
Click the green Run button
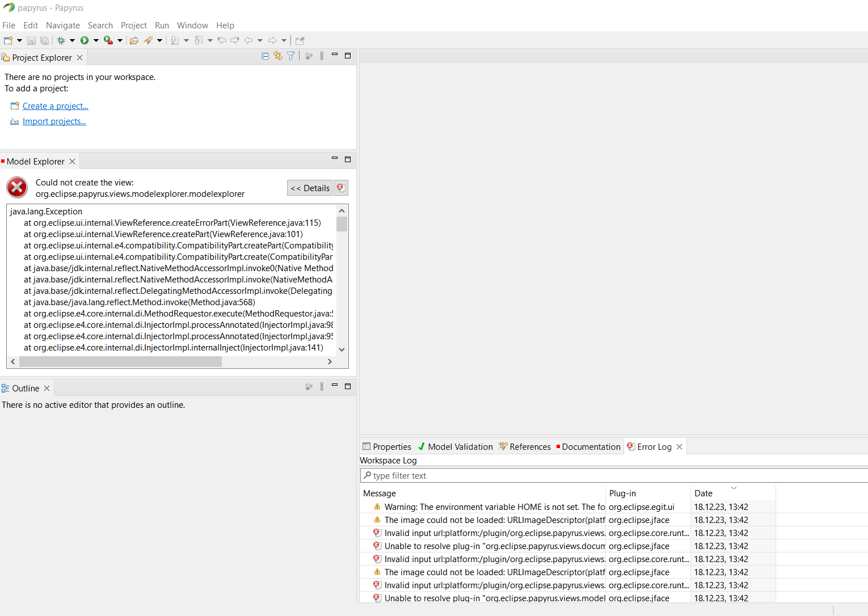tap(85, 40)
